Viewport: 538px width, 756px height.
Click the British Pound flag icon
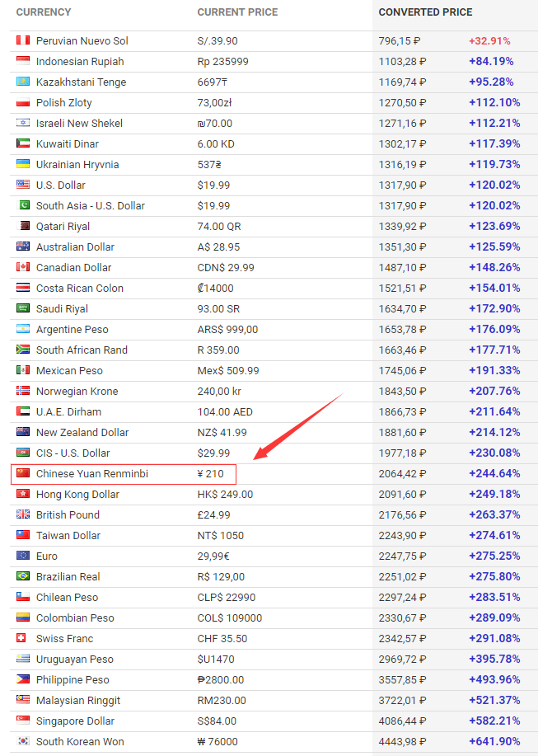pos(23,514)
